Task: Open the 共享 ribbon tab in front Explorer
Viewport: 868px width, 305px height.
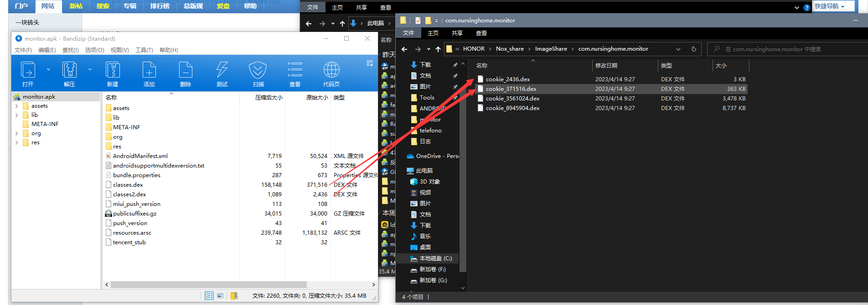Action: (457, 33)
